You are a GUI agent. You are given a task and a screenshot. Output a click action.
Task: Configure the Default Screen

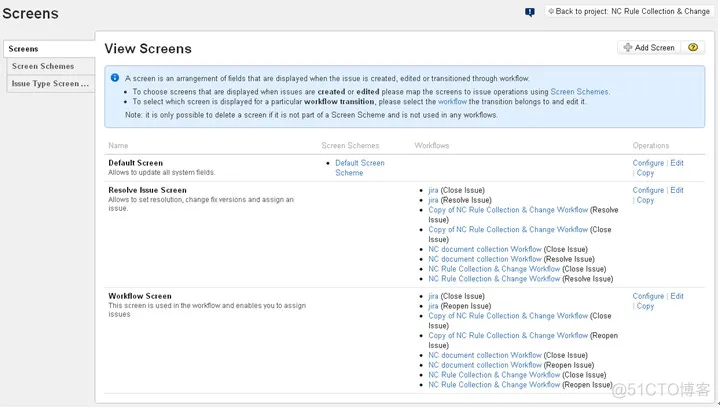click(648, 163)
